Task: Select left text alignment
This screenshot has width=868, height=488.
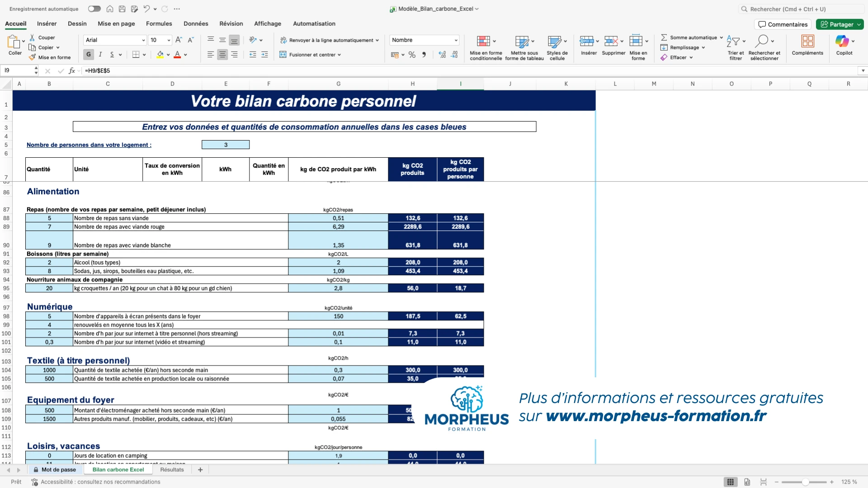Action: [211, 55]
